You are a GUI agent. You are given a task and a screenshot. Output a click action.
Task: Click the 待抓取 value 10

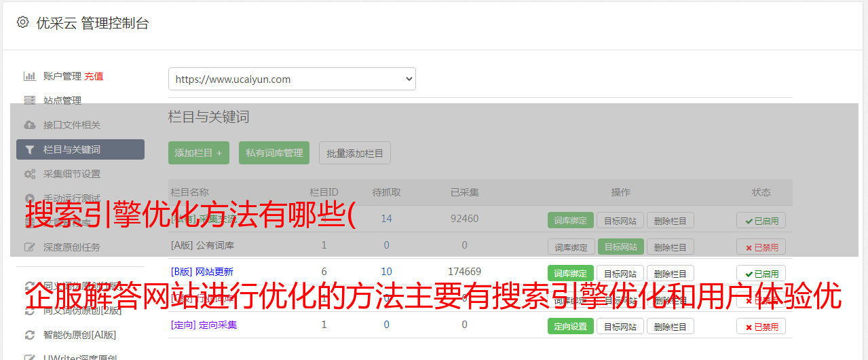(387, 272)
